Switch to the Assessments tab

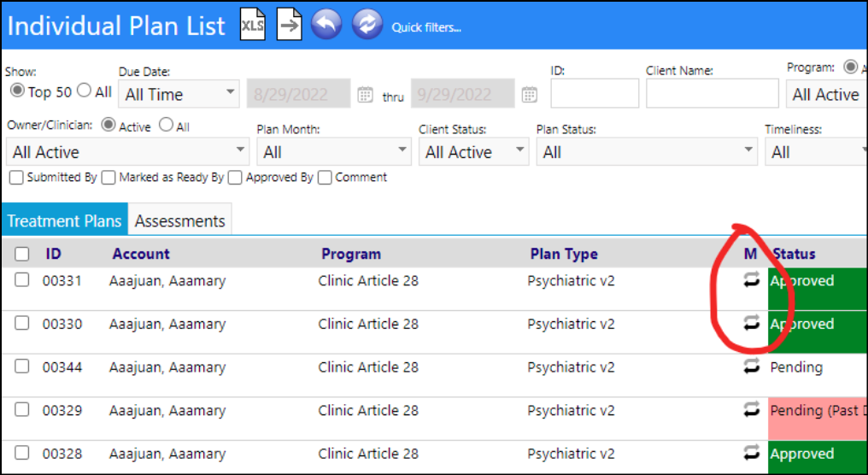click(x=180, y=220)
